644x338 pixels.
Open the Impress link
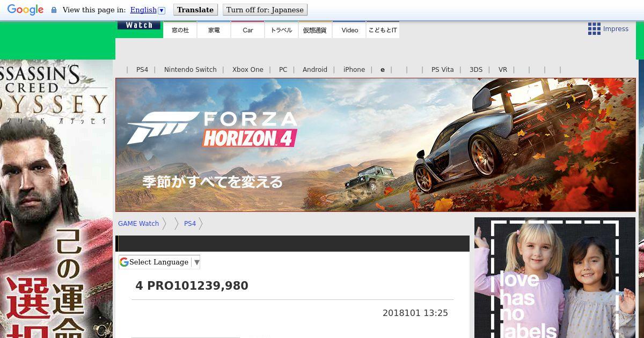(x=616, y=29)
